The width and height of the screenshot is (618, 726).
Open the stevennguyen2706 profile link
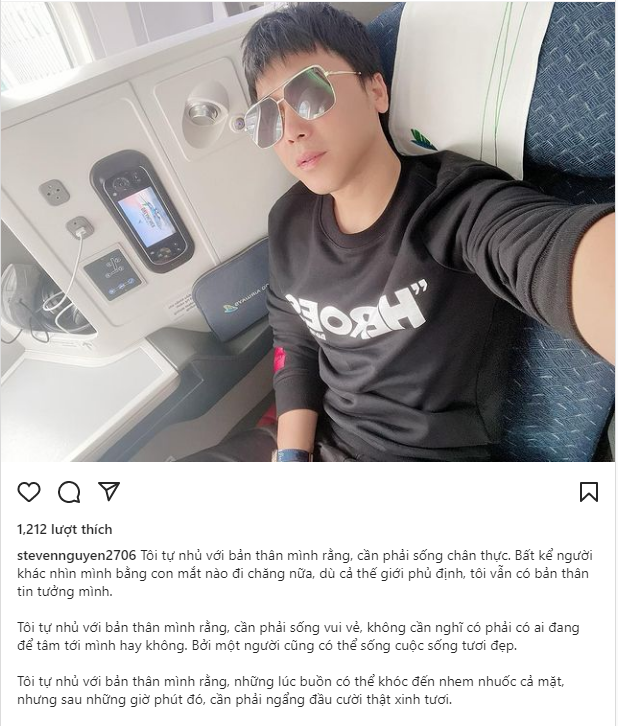pos(77,555)
